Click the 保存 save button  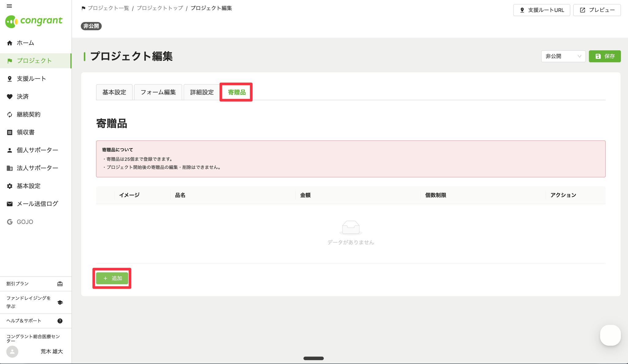604,56
